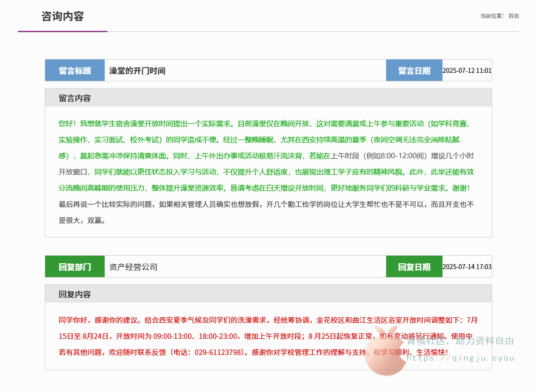Select the message title 澡堂的开门时间
The width and height of the screenshot is (536, 392).
(137, 71)
